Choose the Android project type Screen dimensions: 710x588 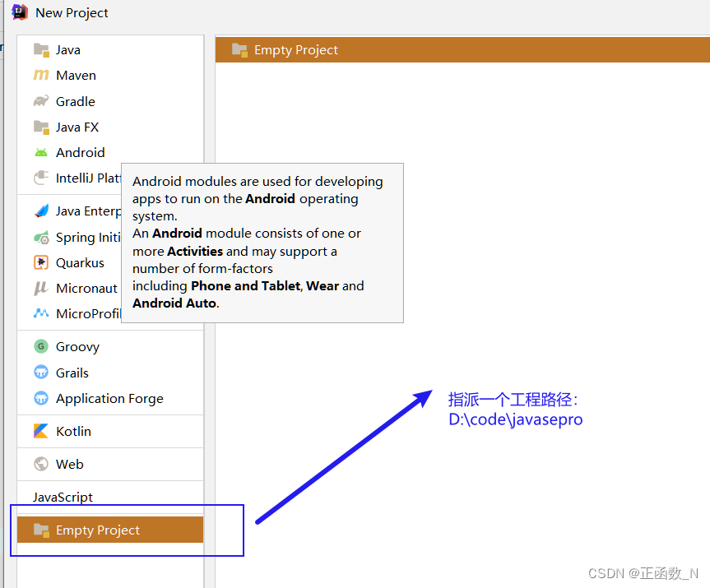(x=110, y=152)
